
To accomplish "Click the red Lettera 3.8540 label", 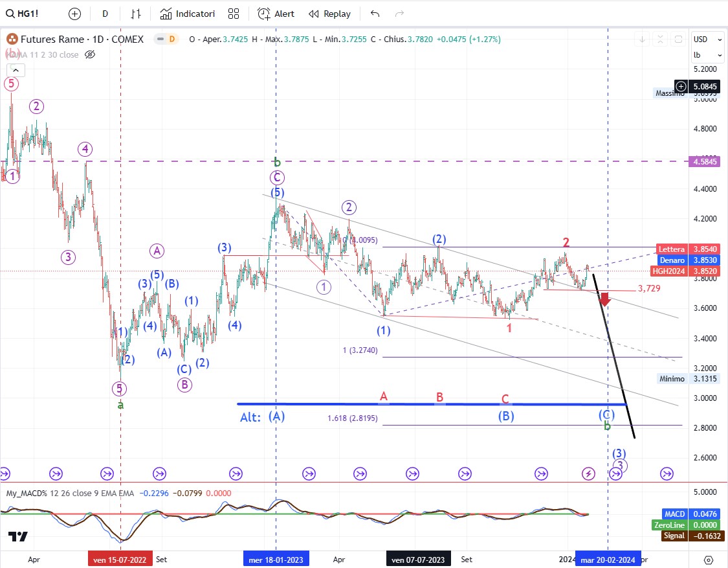I will click(689, 249).
